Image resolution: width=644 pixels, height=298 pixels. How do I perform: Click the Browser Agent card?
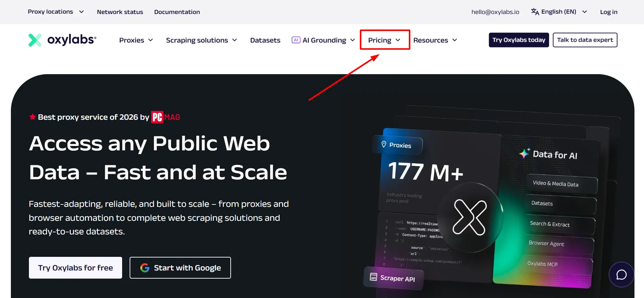click(559, 244)
